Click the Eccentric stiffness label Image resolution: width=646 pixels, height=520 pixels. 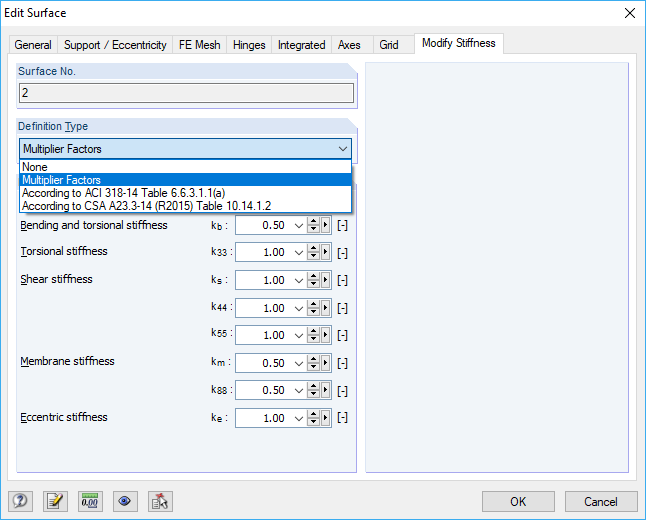64,417
